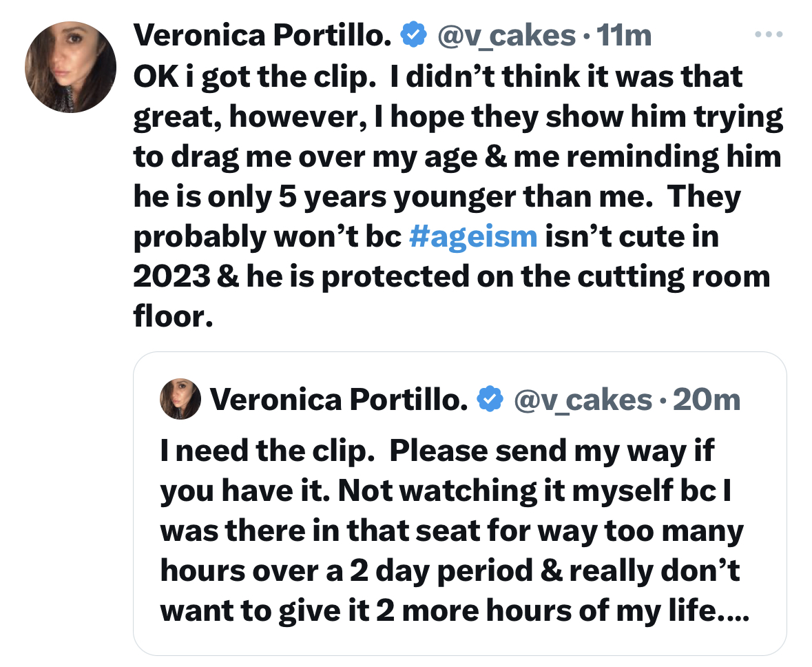812x667 pixels.
Task: Open the #ageism hashtag link
Action: 473,237
